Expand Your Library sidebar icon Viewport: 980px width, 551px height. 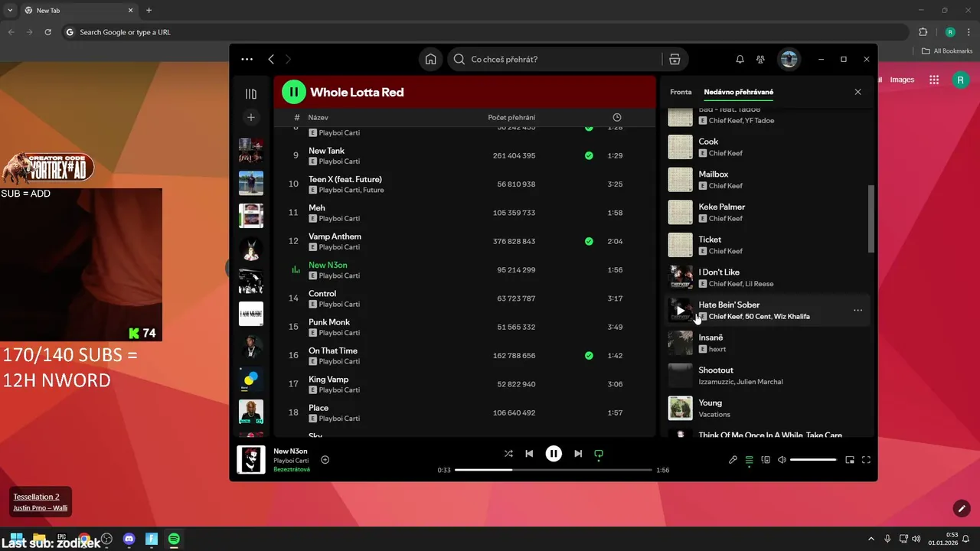coord(250,93)
